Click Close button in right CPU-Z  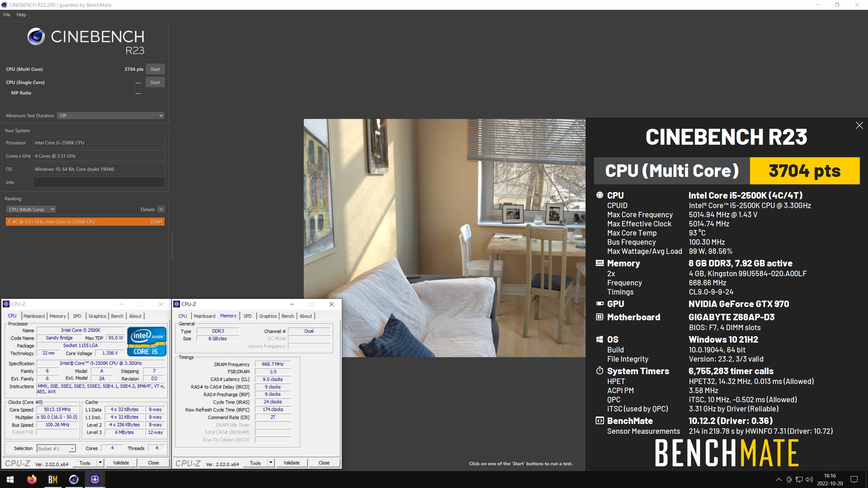coord(324,463)
